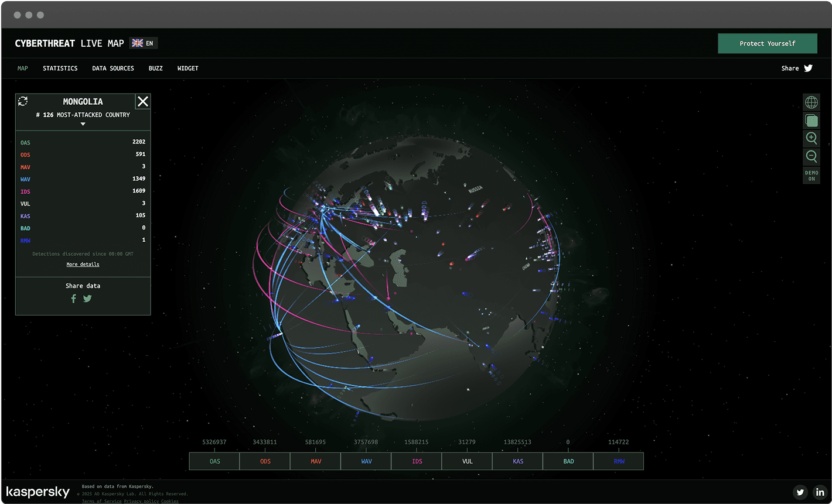This screenshot has height=504, width=832.
Task: Close the Mongolia country panel
Action: click(143, 102)
